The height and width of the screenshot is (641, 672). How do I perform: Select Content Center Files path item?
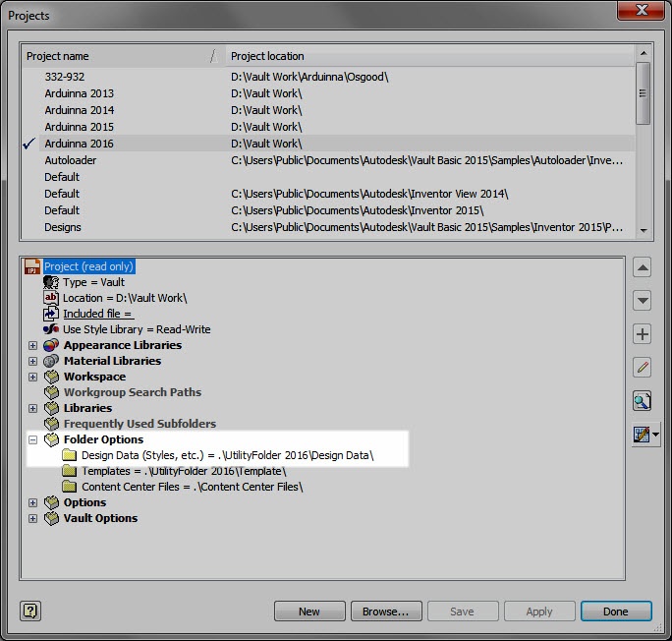pyautogui.click(x=193, y=487)
